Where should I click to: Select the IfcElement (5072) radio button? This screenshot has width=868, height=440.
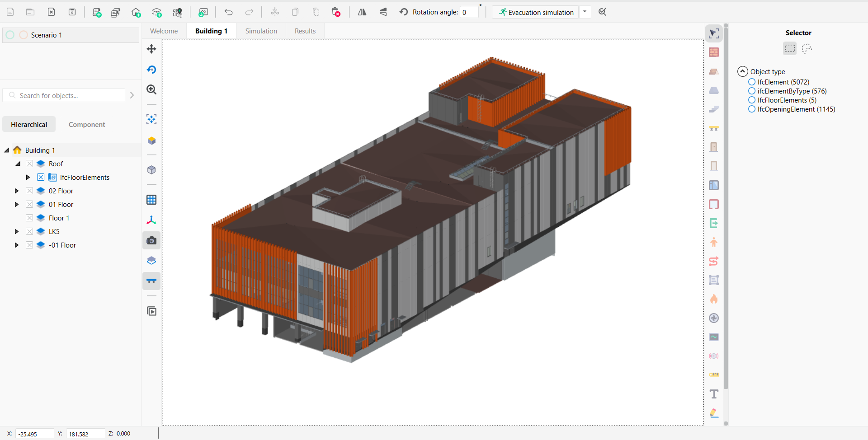pos(752,82)
